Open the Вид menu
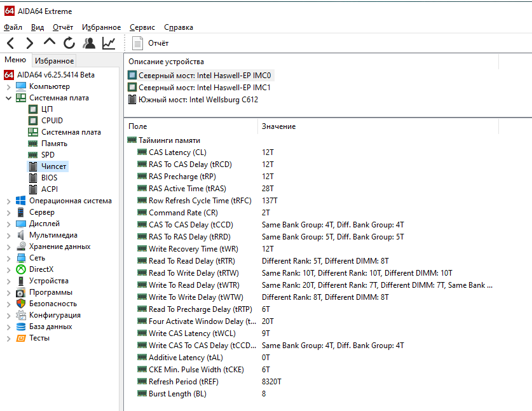532x411 pixels. (38, 27)
